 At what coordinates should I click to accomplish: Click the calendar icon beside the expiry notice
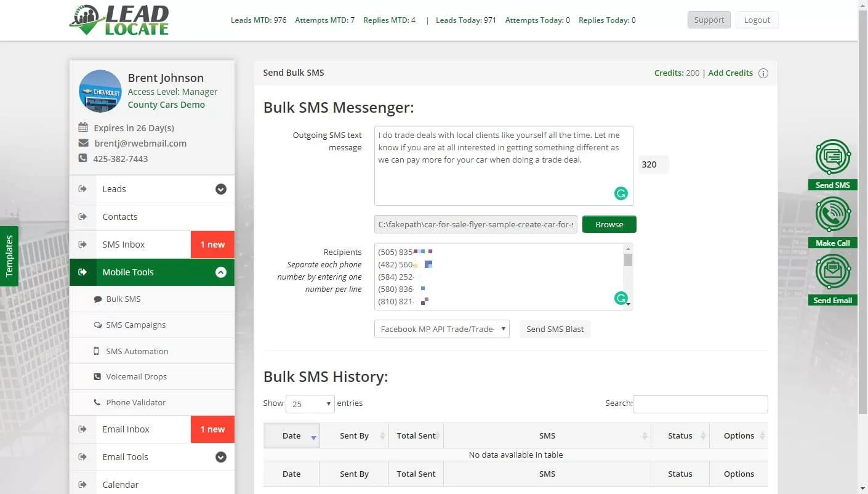83,128
